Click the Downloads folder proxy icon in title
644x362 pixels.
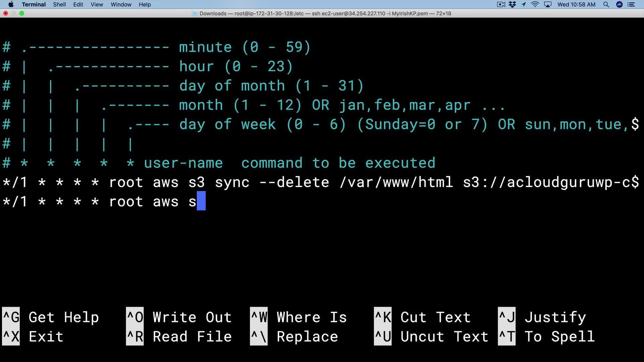tap(195, 13)
